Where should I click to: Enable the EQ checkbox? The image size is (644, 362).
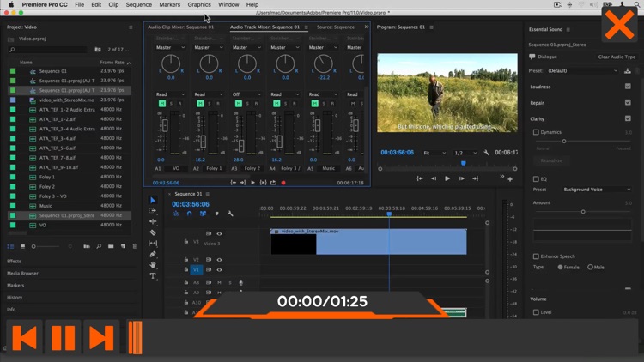pos(536,179)
